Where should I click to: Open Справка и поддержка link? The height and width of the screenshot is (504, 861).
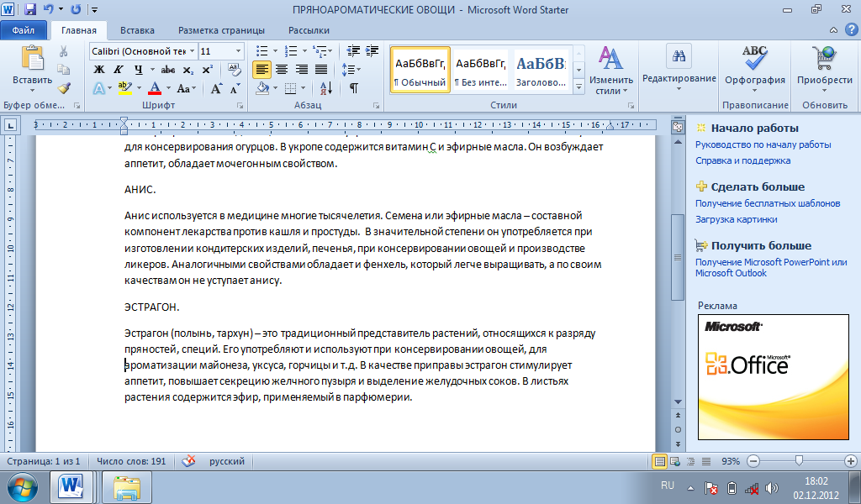743,160
